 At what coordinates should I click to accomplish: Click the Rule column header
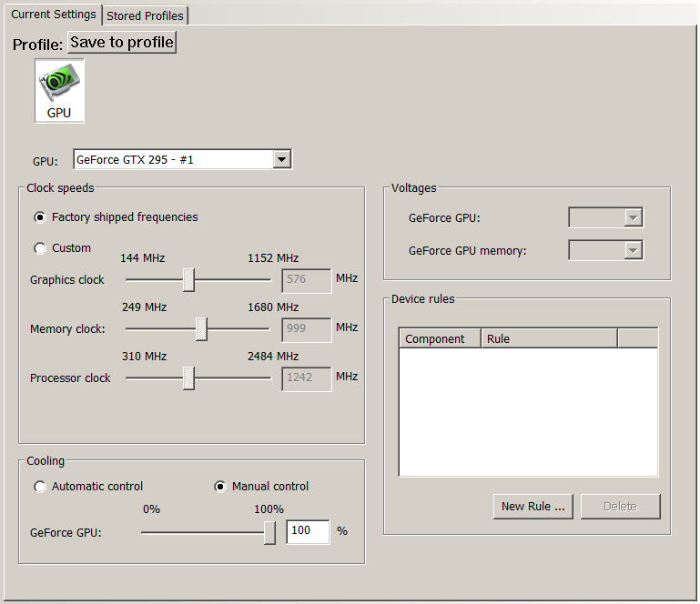549,338
